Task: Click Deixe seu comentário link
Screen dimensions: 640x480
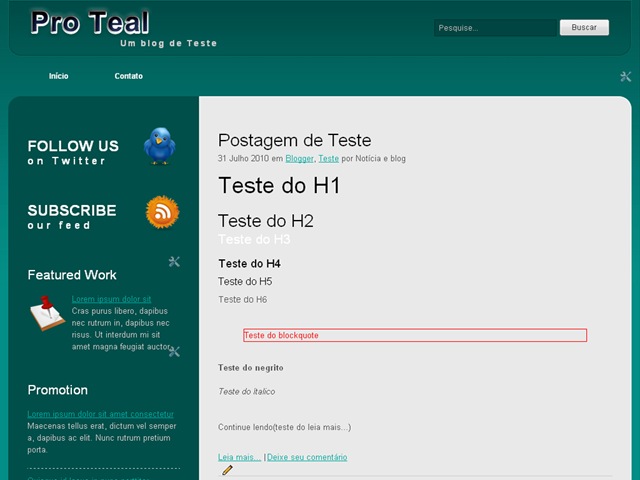Action: (307, 457)
